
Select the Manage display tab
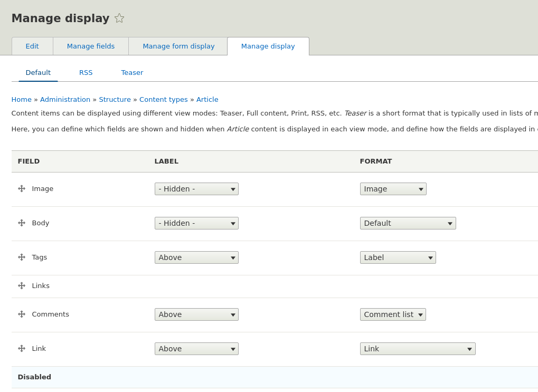coord(268,46)
